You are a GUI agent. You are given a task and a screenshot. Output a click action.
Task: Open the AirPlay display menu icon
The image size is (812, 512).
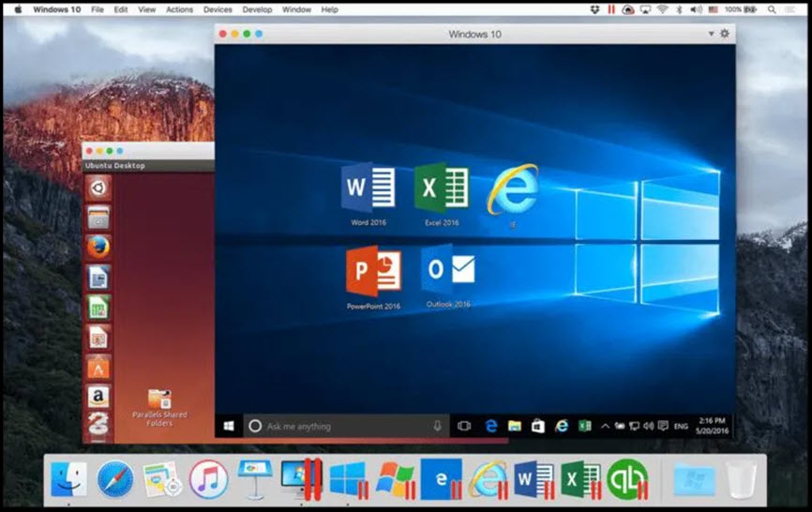click(645, 9)
